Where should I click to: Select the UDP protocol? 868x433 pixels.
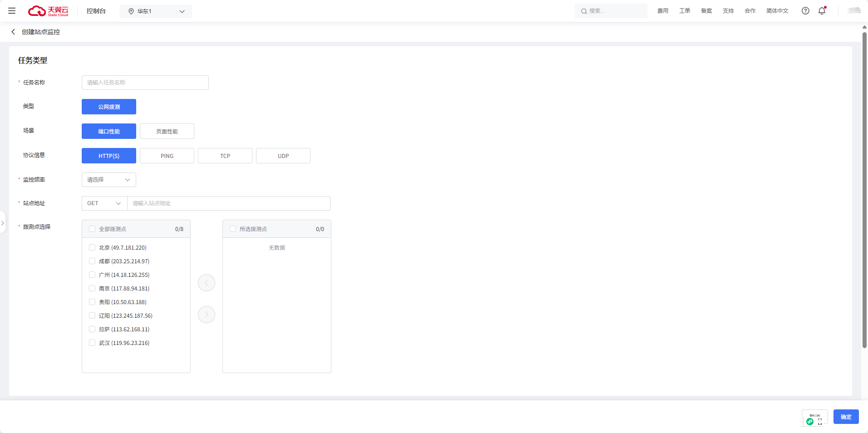point(283,156)
